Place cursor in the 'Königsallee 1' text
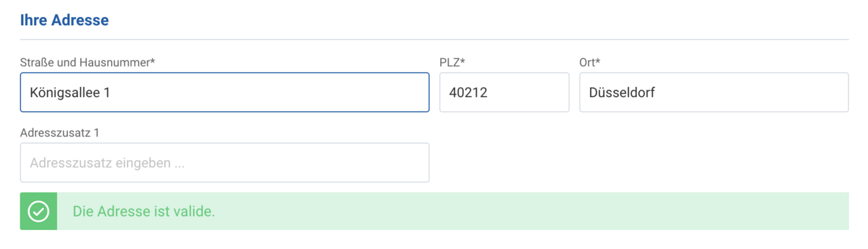This screenshot has height=249, width=868. pyautogui.click(x=70, y=92)
